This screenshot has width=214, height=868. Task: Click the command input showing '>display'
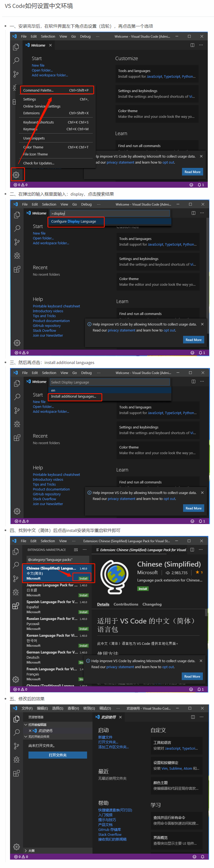coord(110,213)
